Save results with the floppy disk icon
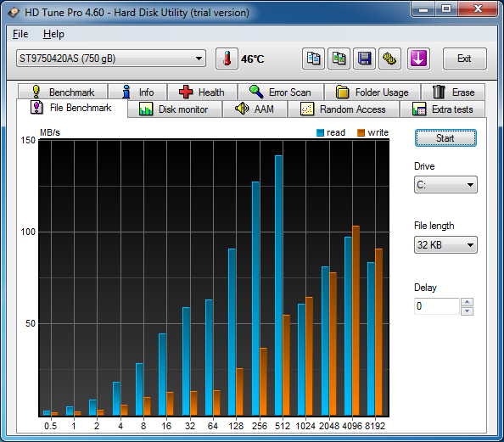 coord(364,59)
